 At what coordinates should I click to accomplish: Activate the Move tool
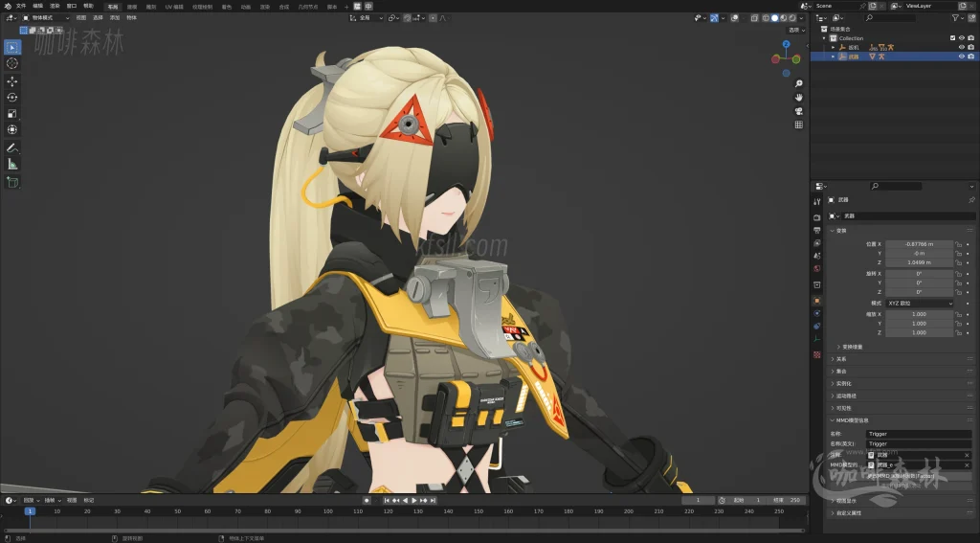[x=11, y=81]
